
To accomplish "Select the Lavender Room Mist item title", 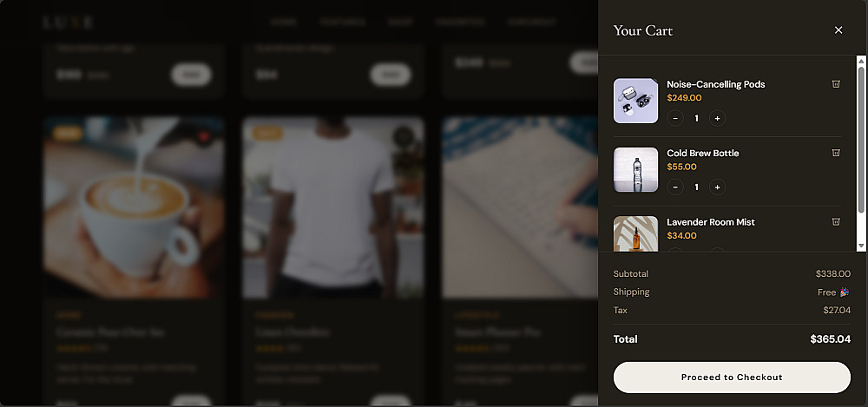I will (x=711, y=222).
